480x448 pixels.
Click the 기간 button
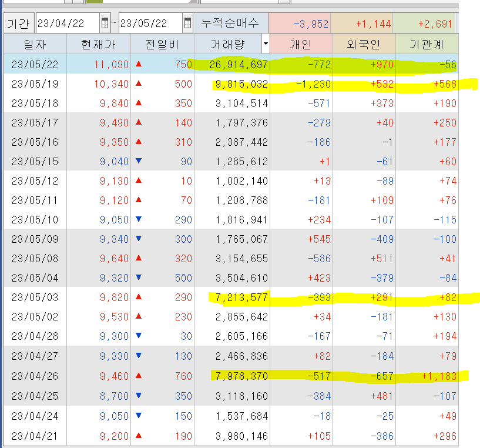[x=18, y=24]
